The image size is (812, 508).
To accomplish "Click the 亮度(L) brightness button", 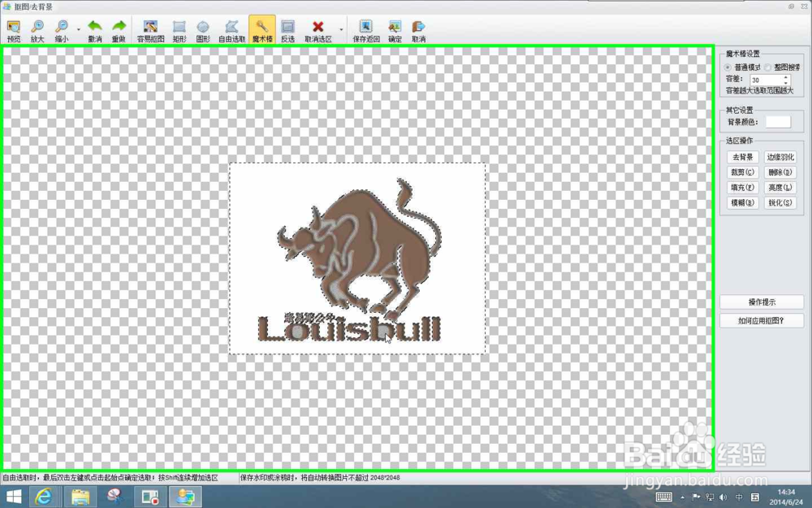I will (780, 188).
